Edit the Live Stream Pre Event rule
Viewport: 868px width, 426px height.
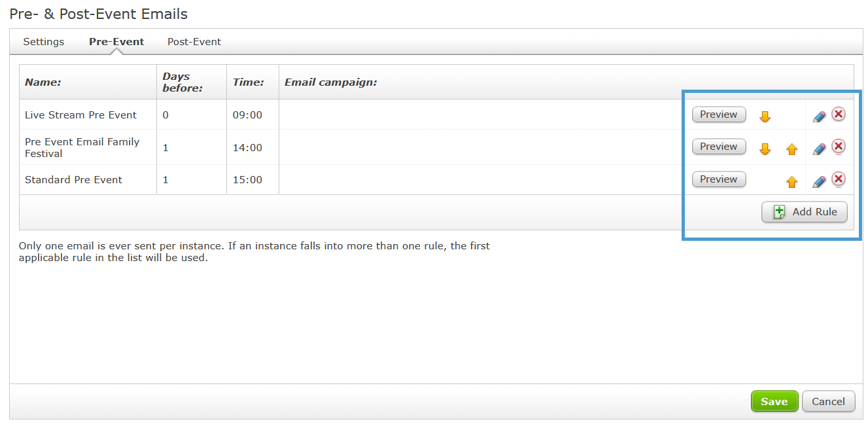tap(819, 116)
